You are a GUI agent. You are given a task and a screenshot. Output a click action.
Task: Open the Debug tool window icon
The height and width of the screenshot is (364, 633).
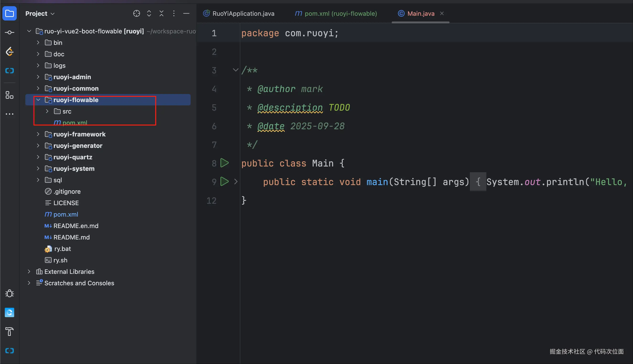[10, 293]
